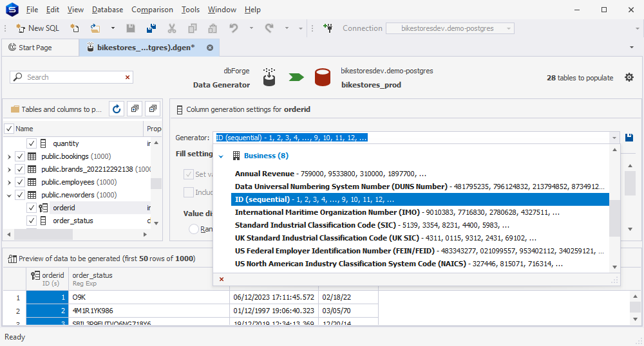This screenshot has height=346, width=644.
Task: Select the UK SIC generator
Action: 420,238
